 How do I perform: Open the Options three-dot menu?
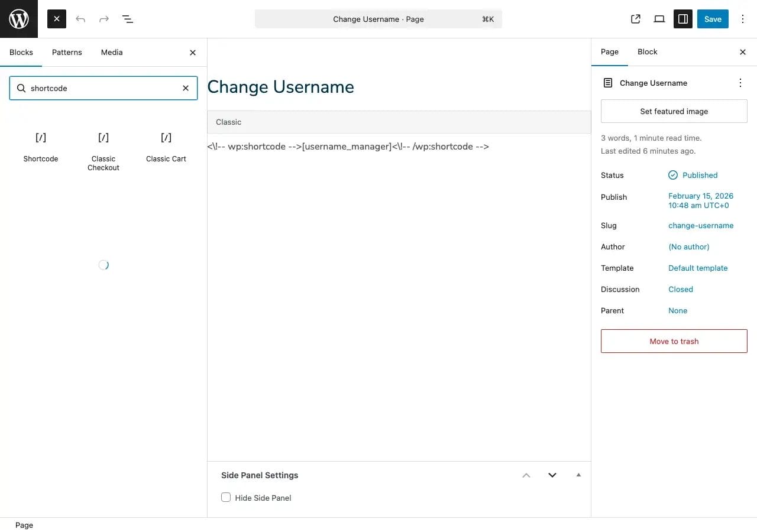(743, 19)
